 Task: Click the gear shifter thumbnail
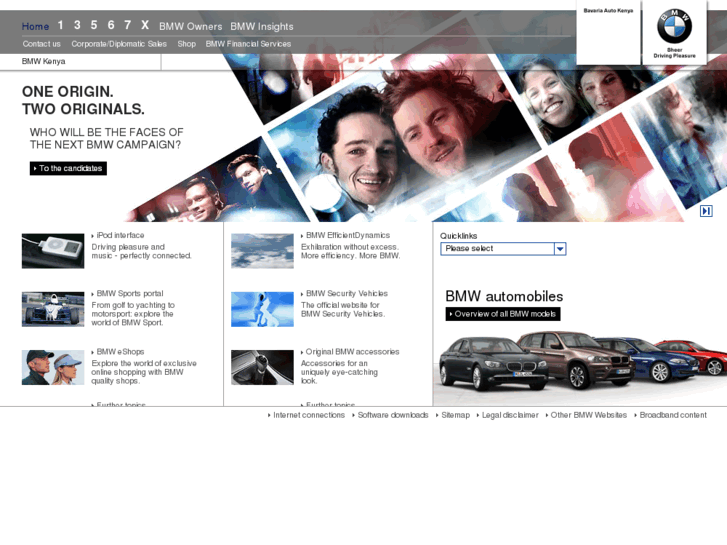pos(262,367)
